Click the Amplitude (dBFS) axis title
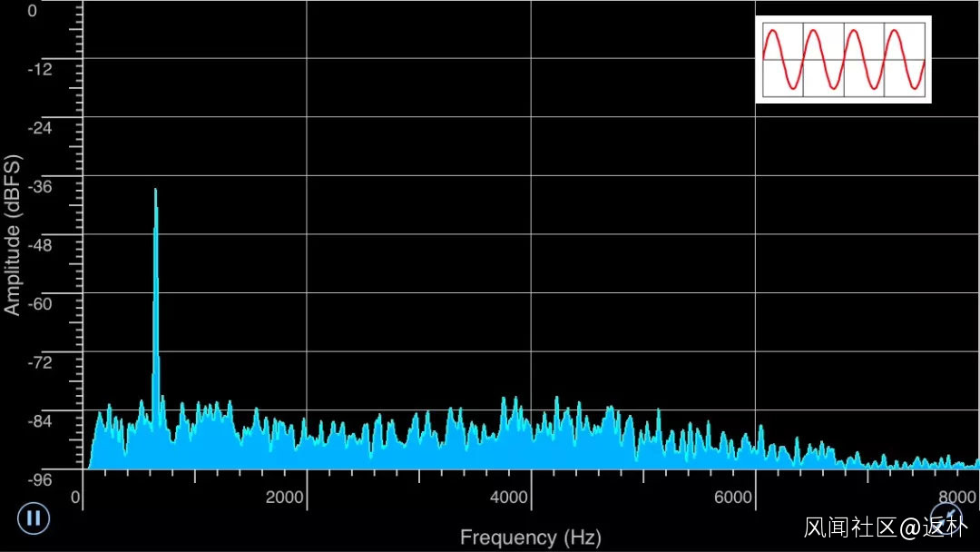Viewport: 980px width, 552px height. [x=13, y=234]
